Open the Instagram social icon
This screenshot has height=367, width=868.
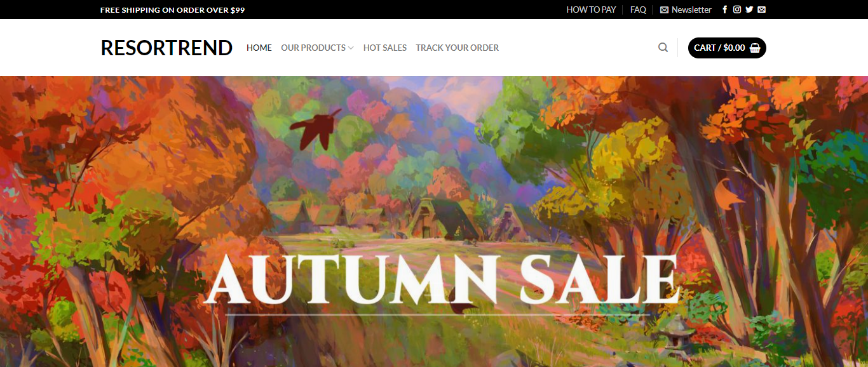(737, 10)
